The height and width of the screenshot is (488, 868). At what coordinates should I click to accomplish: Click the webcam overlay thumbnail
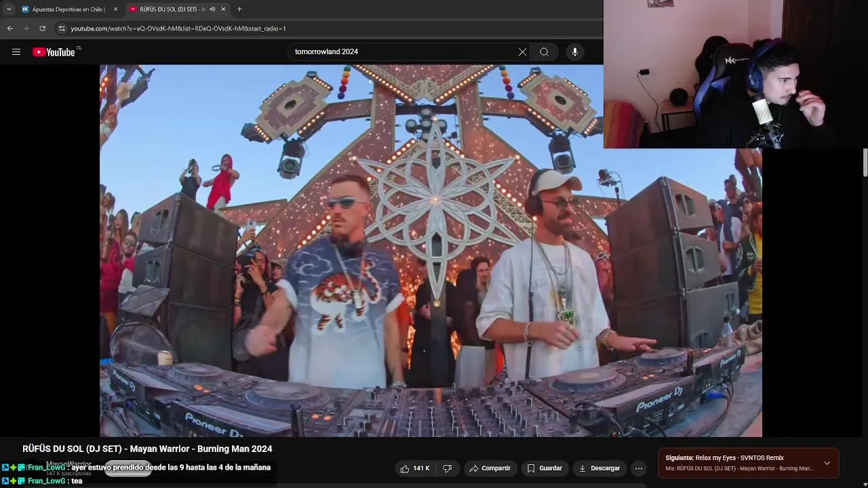point(736,74)
